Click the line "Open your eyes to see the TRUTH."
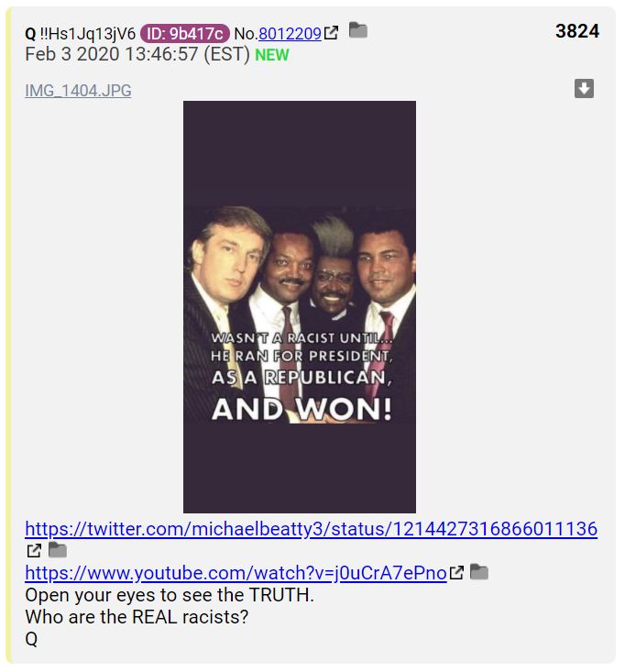The height and width of the screenshot is (672, 625). [x=170, y=595]
